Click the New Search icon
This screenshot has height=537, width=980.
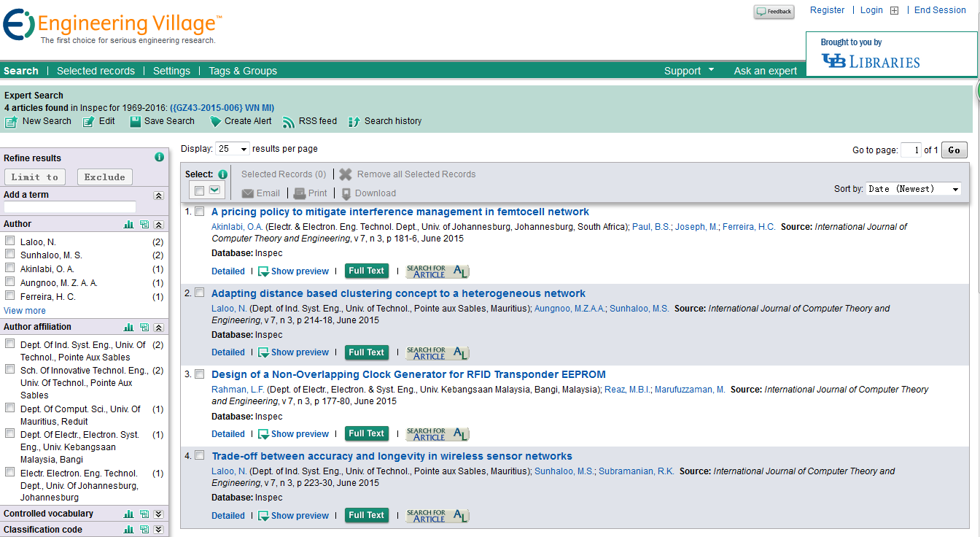pyautogui.click(x=11, y=122)
